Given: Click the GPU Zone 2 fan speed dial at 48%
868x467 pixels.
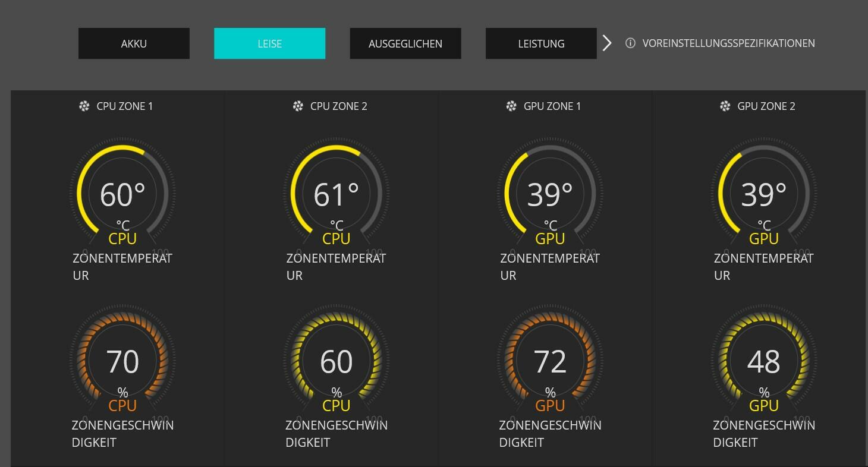Looking at the screenshot, I should (x=764, y=360).
